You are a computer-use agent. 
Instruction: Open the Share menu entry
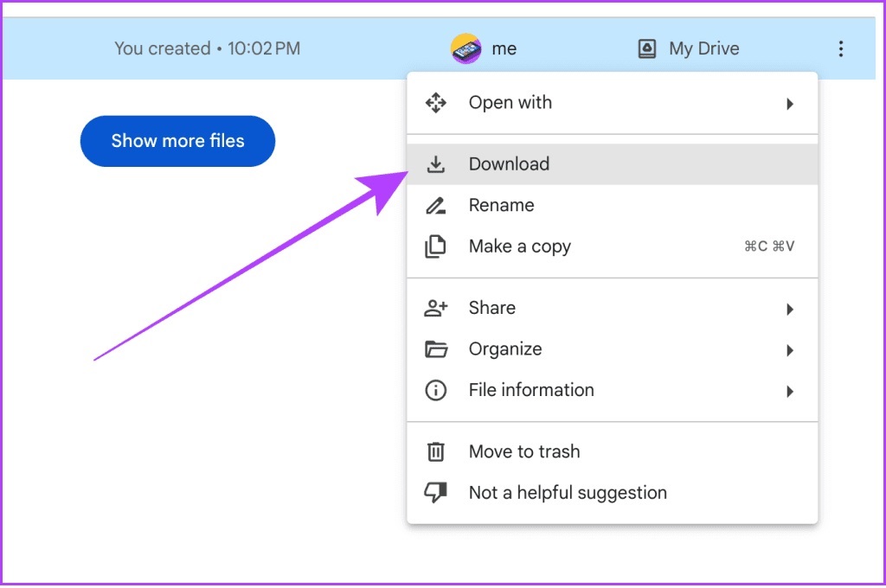pos(613,309)
